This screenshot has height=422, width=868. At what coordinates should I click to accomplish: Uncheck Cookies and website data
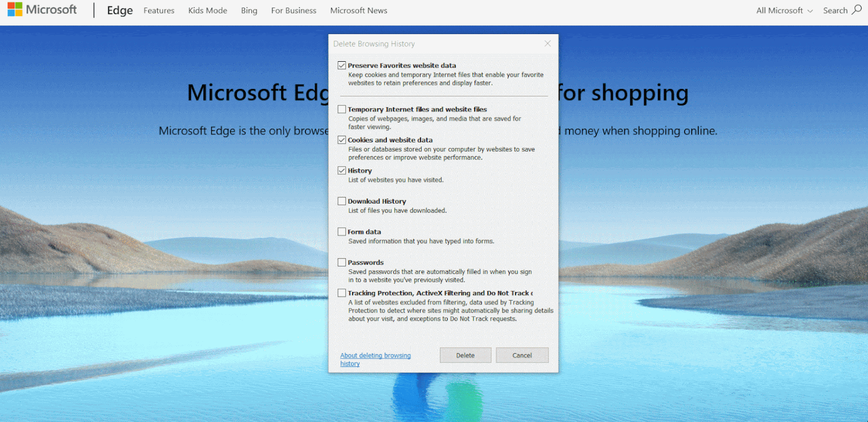(x=342, y=139)
